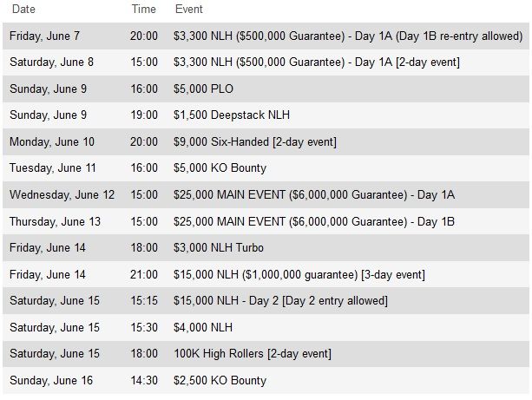The image size is (532, 400).
Task: Click the 21:00 time on June 14
Action: (x=144, y=274)
